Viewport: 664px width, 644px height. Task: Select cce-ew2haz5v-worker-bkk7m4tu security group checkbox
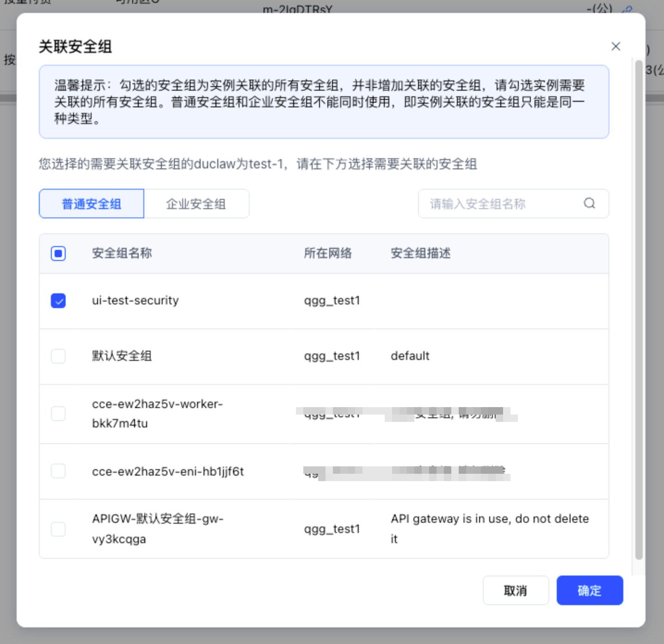coord(58,414)
